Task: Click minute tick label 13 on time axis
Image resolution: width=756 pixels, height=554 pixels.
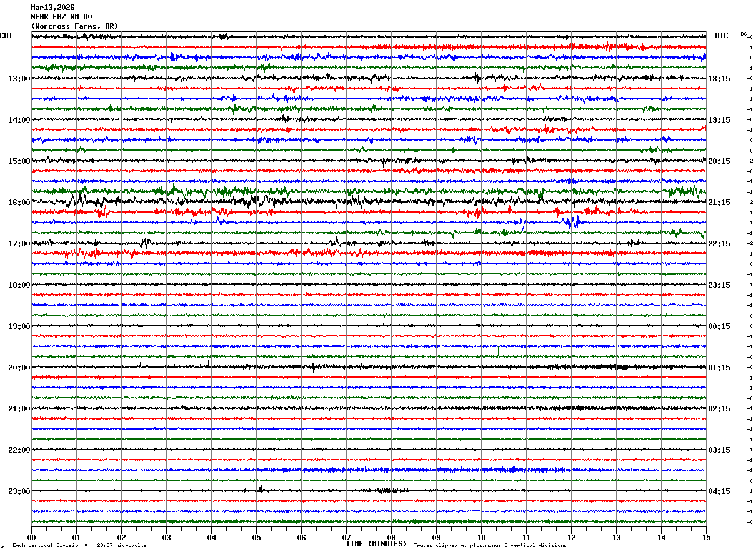Action: [x=616, y=537]
